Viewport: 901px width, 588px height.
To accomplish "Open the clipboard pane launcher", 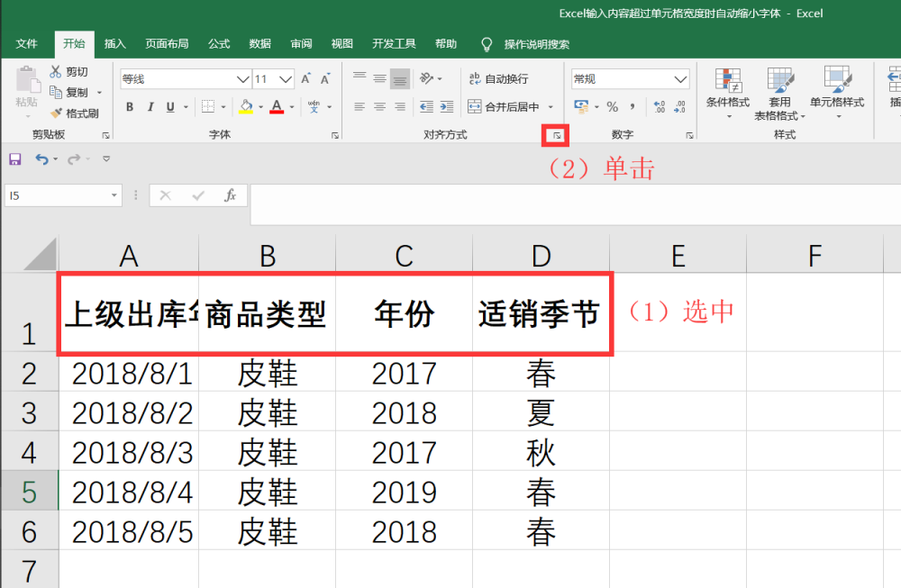I will (106, 135).
